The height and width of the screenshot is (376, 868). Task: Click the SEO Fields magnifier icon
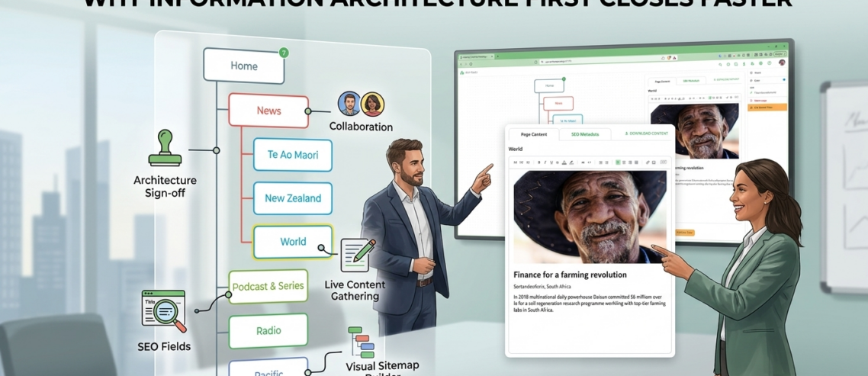164,311
